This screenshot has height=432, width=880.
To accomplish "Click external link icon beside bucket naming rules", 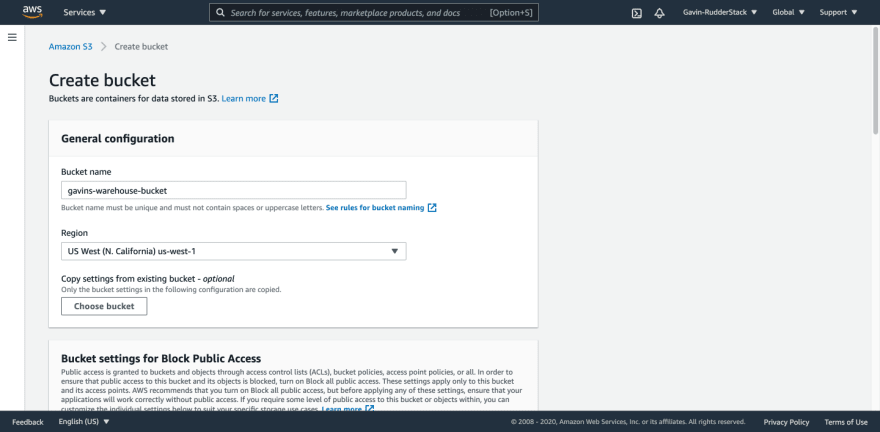I will coord(432,208).
